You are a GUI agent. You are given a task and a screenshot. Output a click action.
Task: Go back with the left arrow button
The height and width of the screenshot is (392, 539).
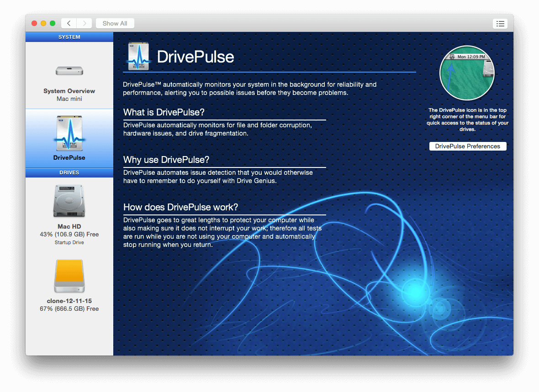click(69, 23)
